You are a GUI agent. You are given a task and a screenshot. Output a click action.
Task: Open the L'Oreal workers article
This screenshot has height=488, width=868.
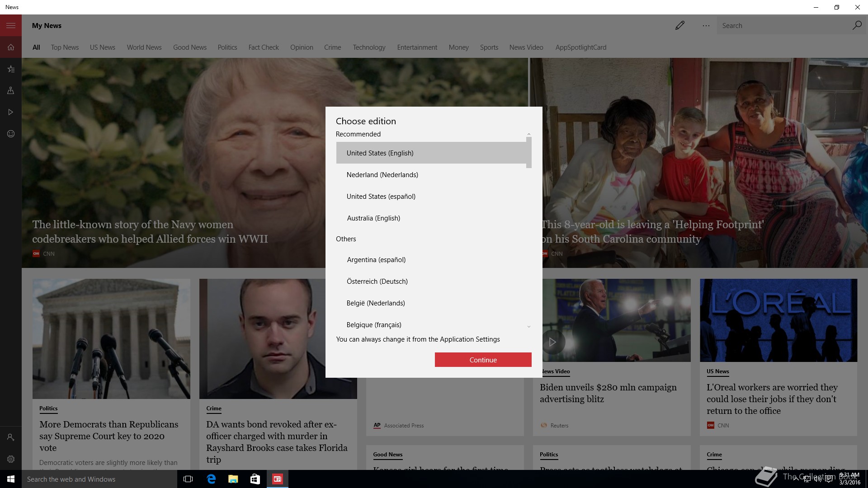coord(772,399)
